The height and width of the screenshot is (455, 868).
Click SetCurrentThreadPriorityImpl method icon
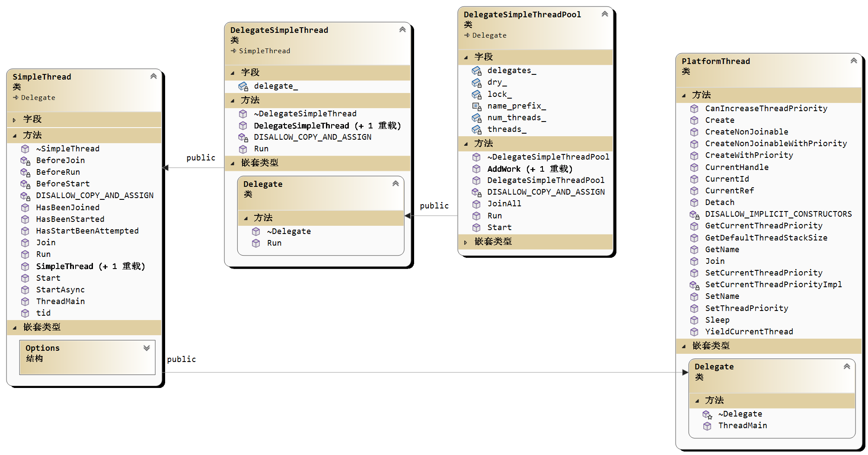694,285
